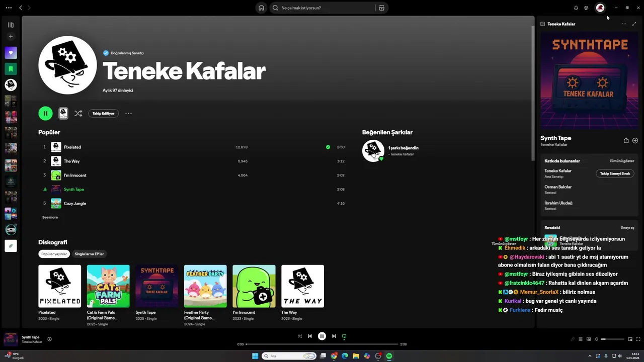Expand popular list with See more

click(x=50, y=217)
